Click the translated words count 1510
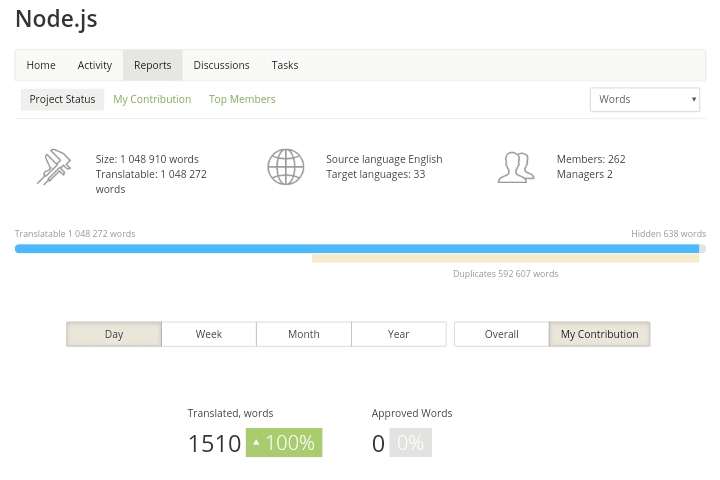Image resolution: width=720 pixels, height=480 pixels. 214,444
